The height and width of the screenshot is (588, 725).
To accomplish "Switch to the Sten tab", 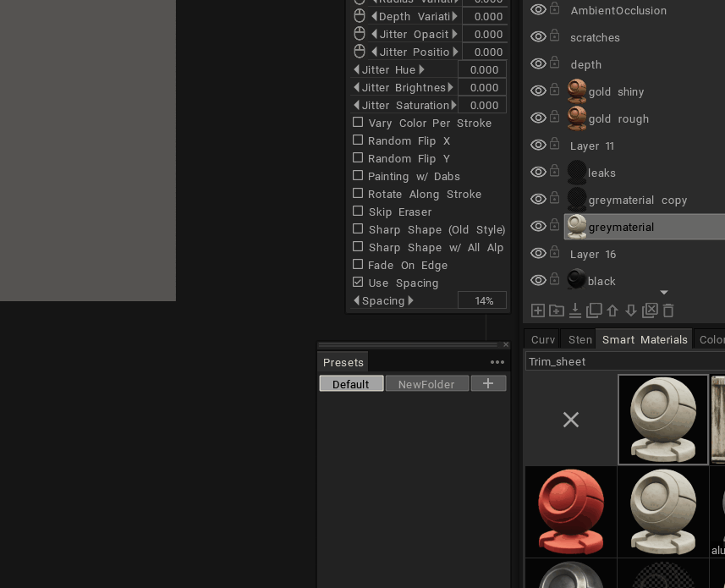I will pos(579,338).
